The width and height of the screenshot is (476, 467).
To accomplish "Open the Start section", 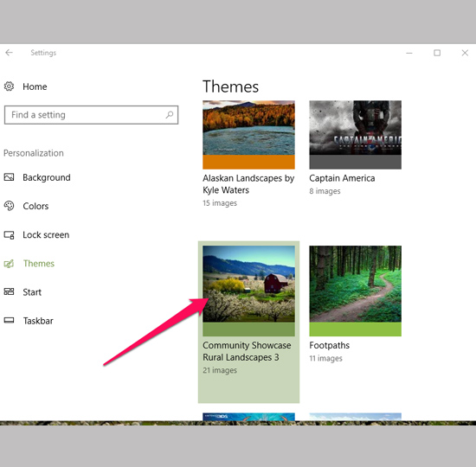I will [x=32, y=292].
